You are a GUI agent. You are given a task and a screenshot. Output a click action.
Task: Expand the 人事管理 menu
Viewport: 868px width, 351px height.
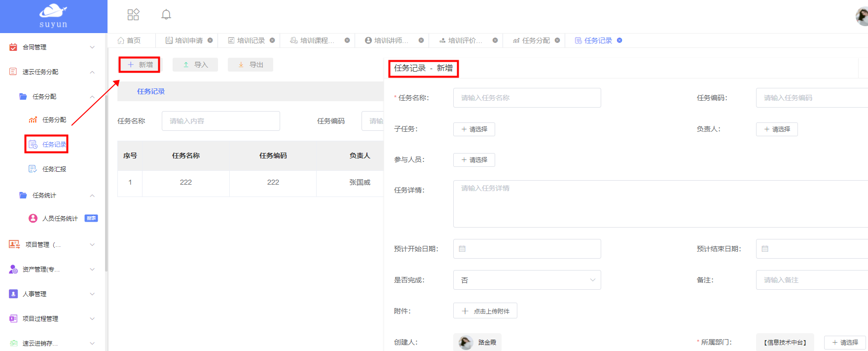point(53,294)
